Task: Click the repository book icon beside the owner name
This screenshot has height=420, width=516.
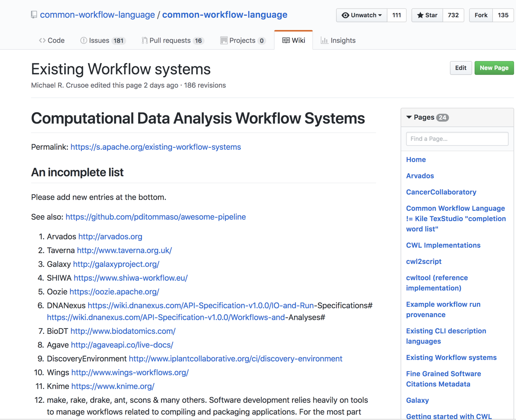Action: 34,15
